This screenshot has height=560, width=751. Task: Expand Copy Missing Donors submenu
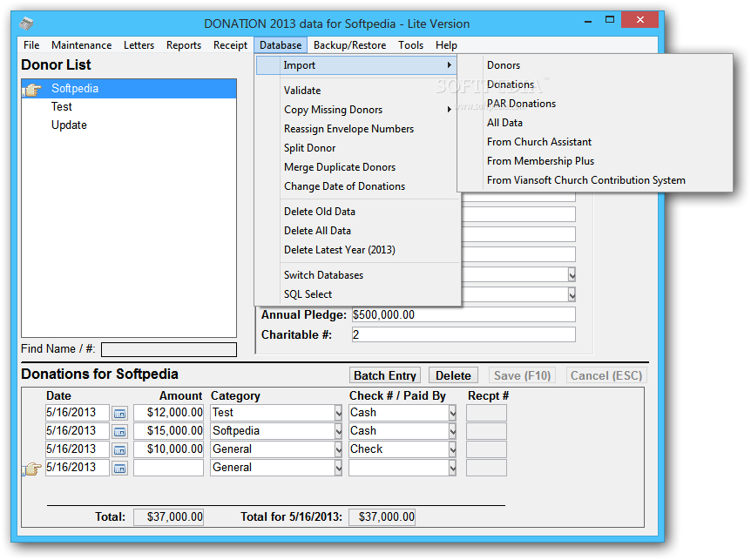tap(358, 110)
